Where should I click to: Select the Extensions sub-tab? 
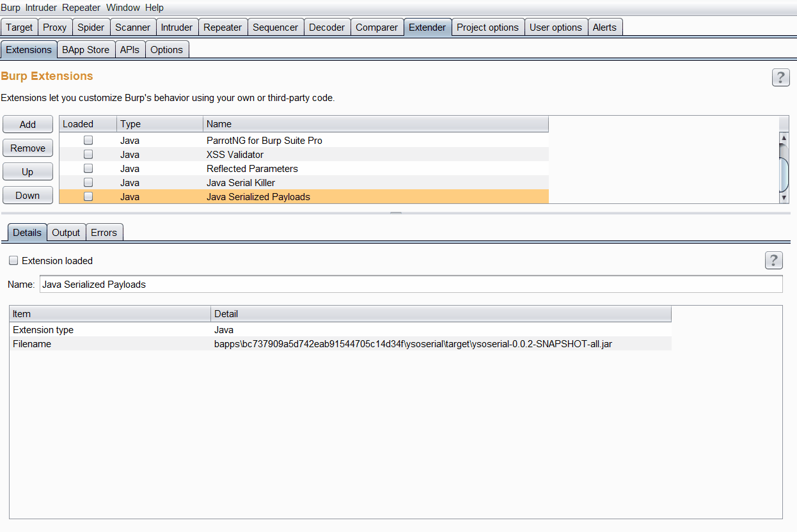pos(29,49)
